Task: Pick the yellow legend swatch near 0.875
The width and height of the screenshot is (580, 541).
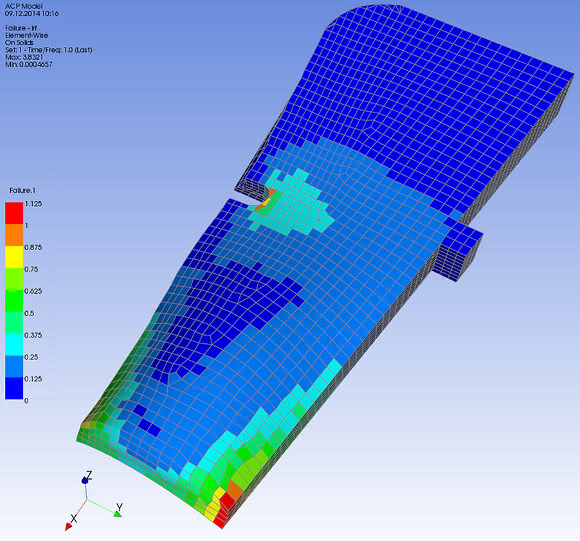Action: (x=14, y=257)
